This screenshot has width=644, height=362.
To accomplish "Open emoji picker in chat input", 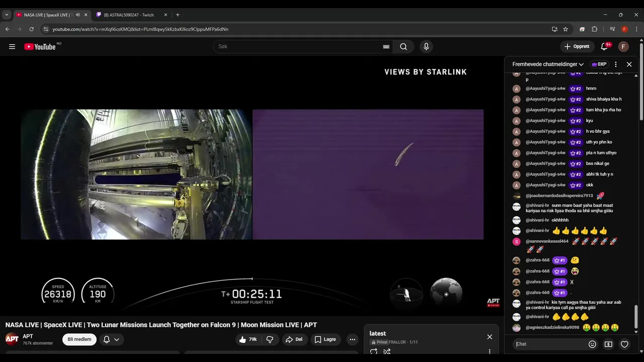I will [x=592, y=344].
